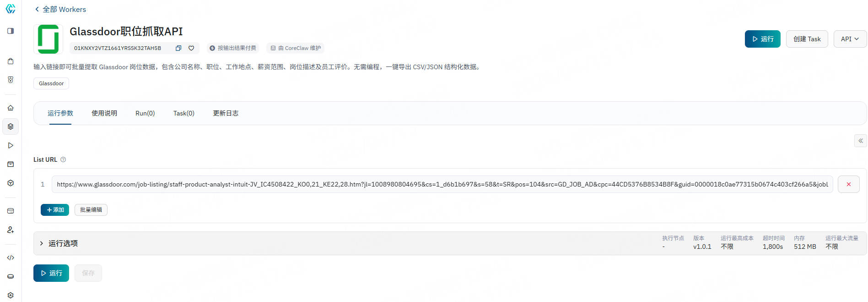
Task: Click the copy Worker ID icon
Action: point(178,48)
